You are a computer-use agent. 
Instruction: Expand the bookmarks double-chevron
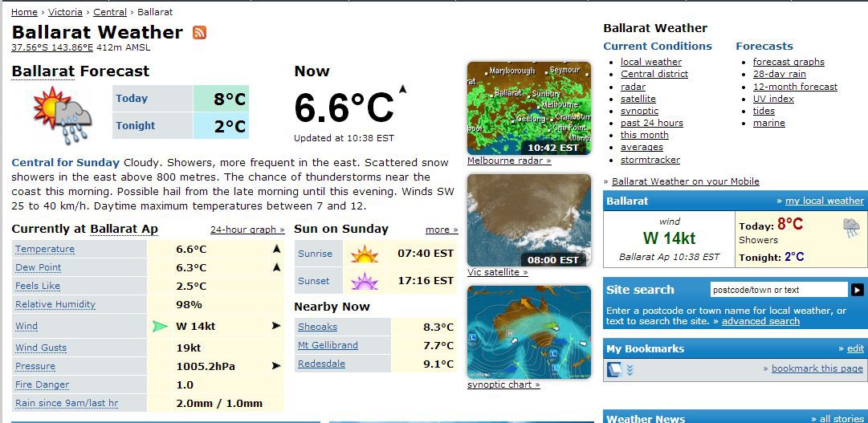coord(630,370)
